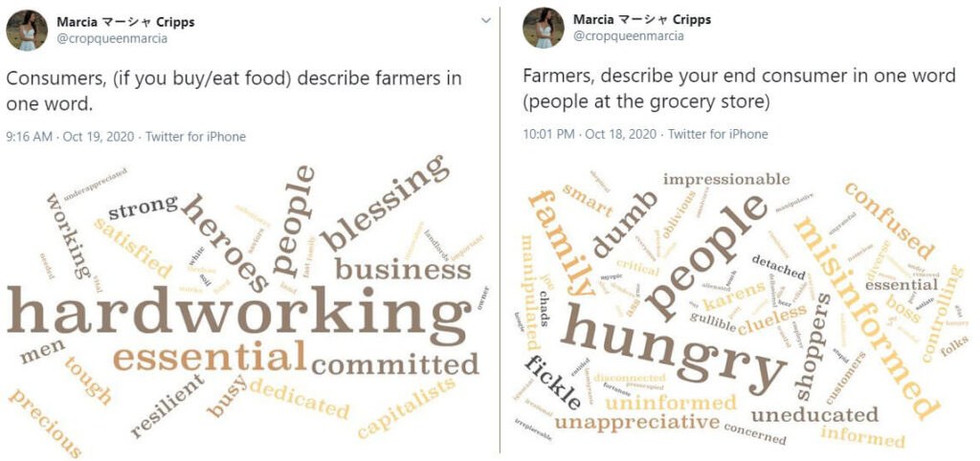
Task: Click the word blessing in the left word cloud
Action: [384, 204]
